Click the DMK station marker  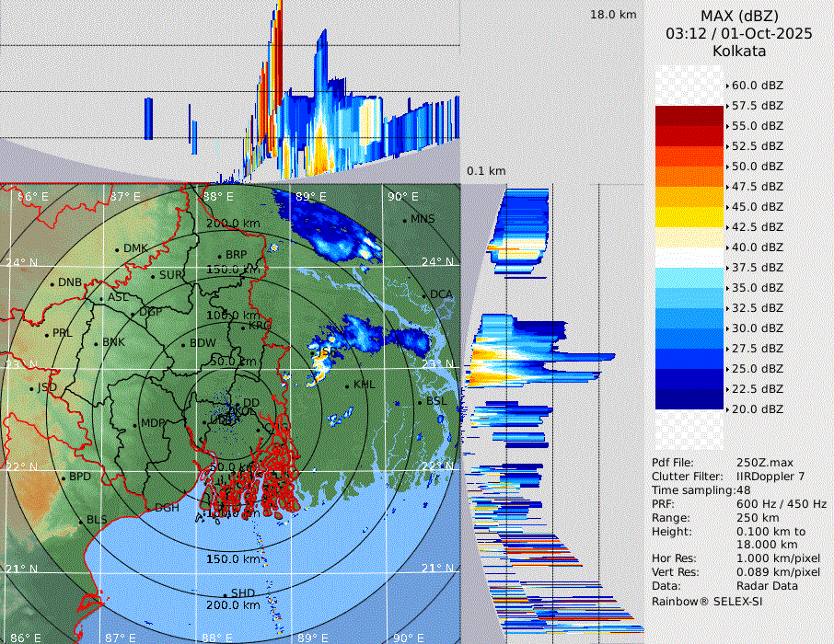(x=118, y=249)
